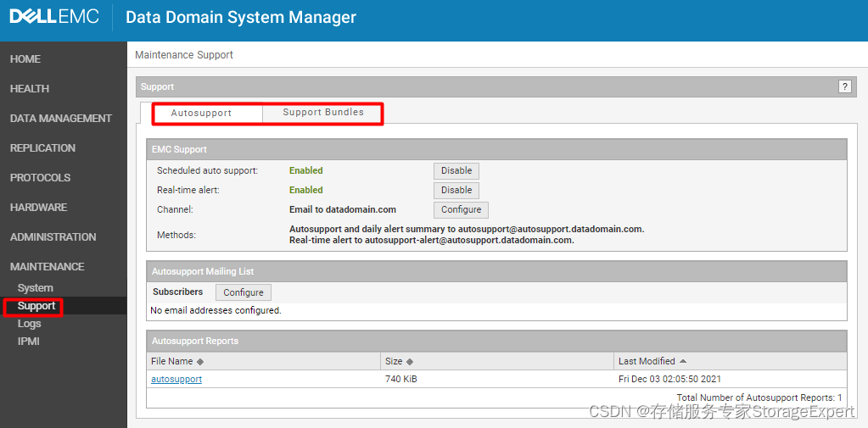Expand DATA MANAGEMENT in sidebar
868x428 pixels.
(61, 119)
